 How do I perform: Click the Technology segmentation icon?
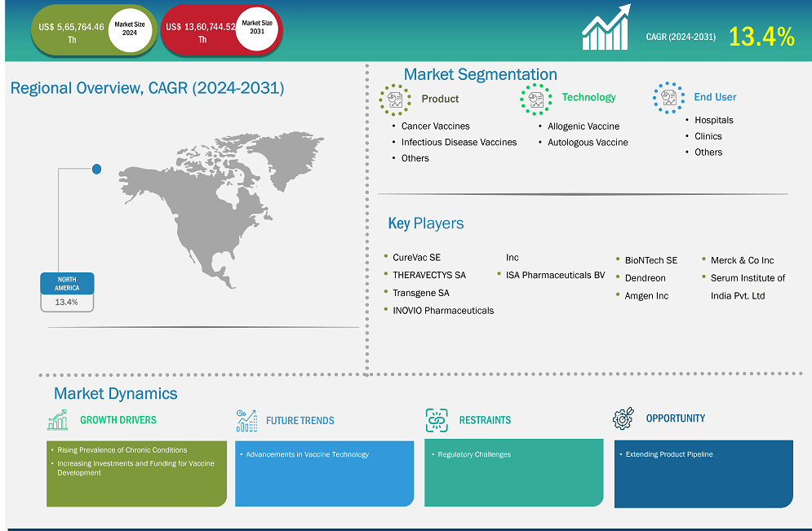(x=536, y=99)
